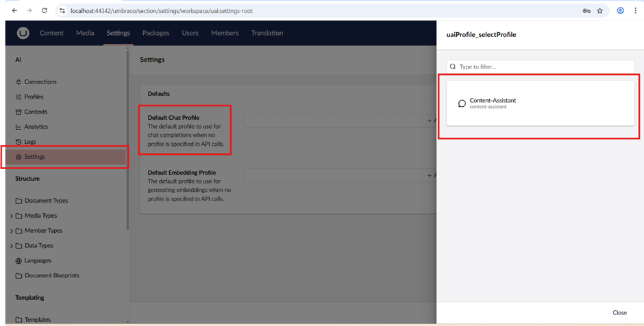Select Settings in the AI tree

point(65,157)
